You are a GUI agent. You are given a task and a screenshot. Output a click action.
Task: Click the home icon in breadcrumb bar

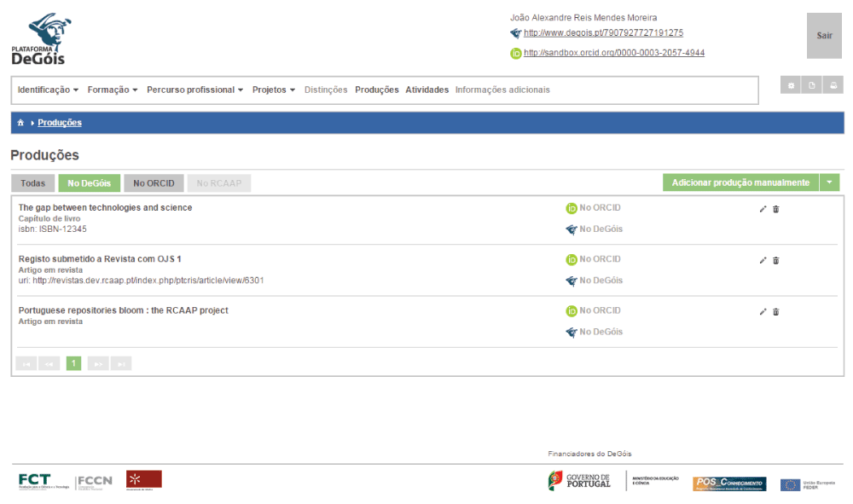click(x=20, y=123)
